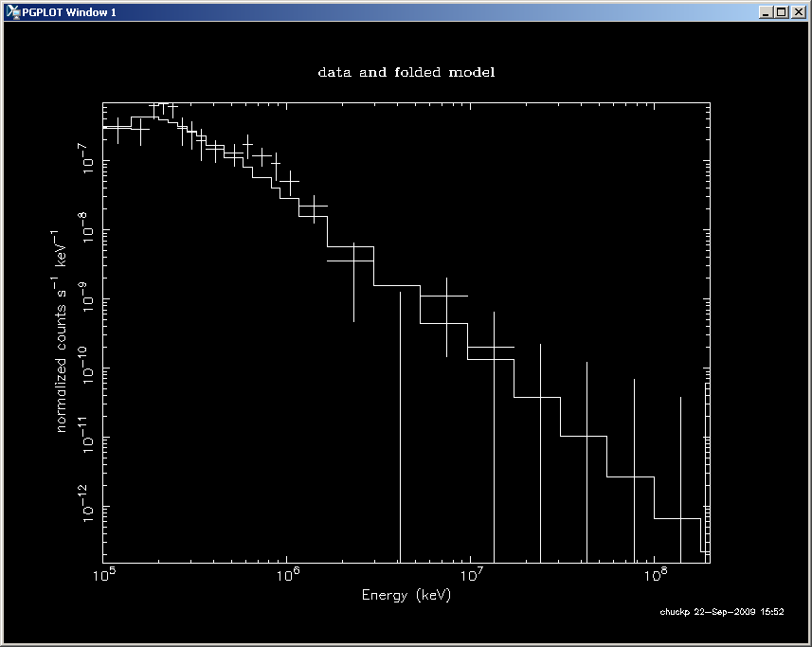The height and width of the screenshot is (647, 812).
Task: Click the PGPLOT window title bar icon
Action: pos(13,12)
